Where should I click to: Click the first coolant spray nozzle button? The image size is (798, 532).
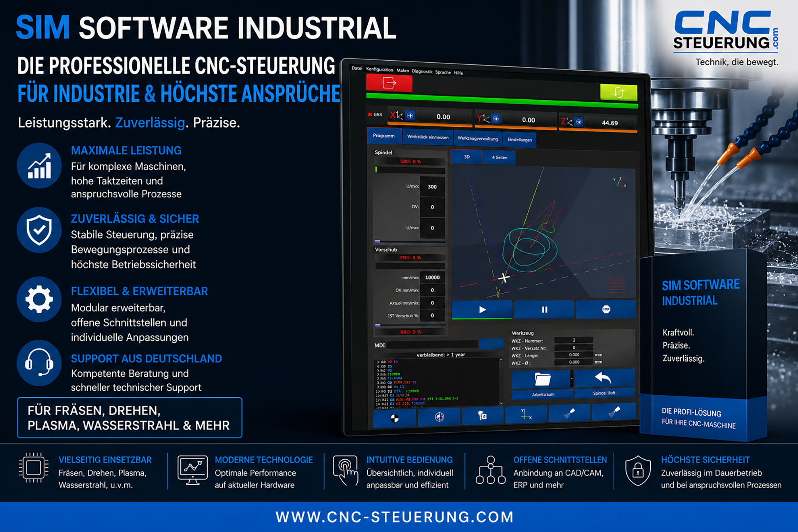tap(569, 413)
